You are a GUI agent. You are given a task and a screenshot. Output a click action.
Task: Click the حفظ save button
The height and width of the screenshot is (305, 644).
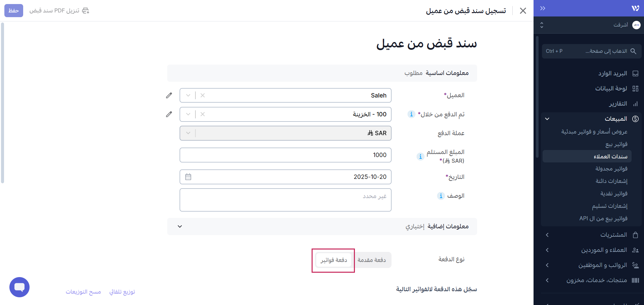(x=13, y=11)
